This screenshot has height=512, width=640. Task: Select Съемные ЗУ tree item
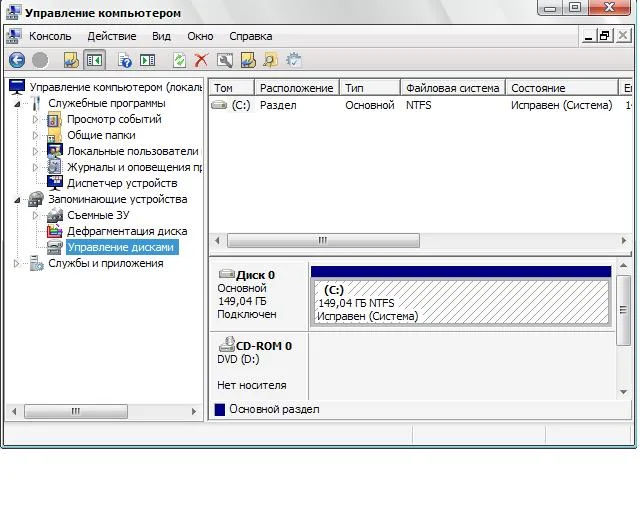click(98, 215)
